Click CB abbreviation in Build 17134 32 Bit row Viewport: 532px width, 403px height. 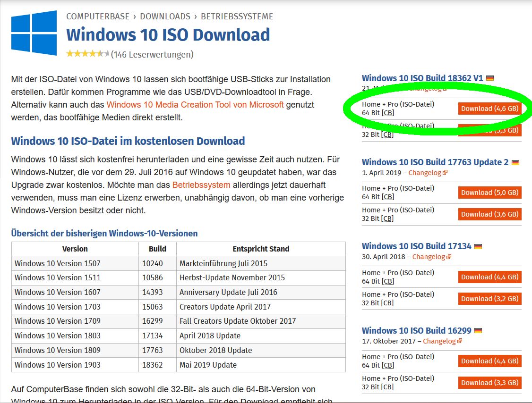(x=388, y=303)
